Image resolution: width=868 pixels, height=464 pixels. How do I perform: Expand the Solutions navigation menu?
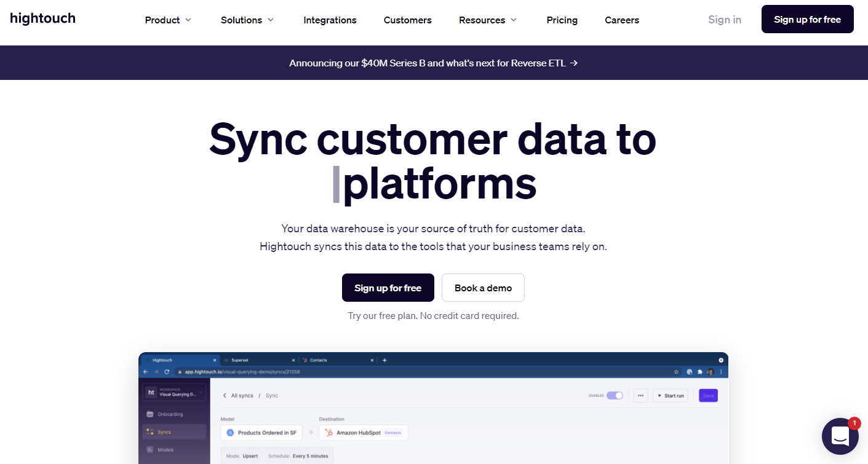(x=246, y=20)
